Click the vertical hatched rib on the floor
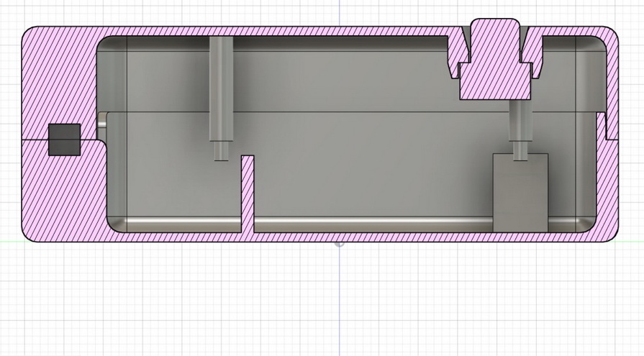This screenshot has width=644, height=356. [x=248, y=193]
